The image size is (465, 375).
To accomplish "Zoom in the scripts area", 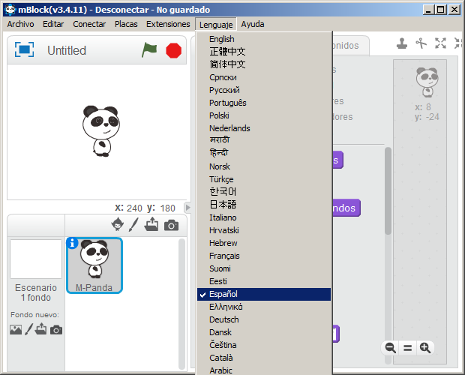I will [x=425, y=348].
